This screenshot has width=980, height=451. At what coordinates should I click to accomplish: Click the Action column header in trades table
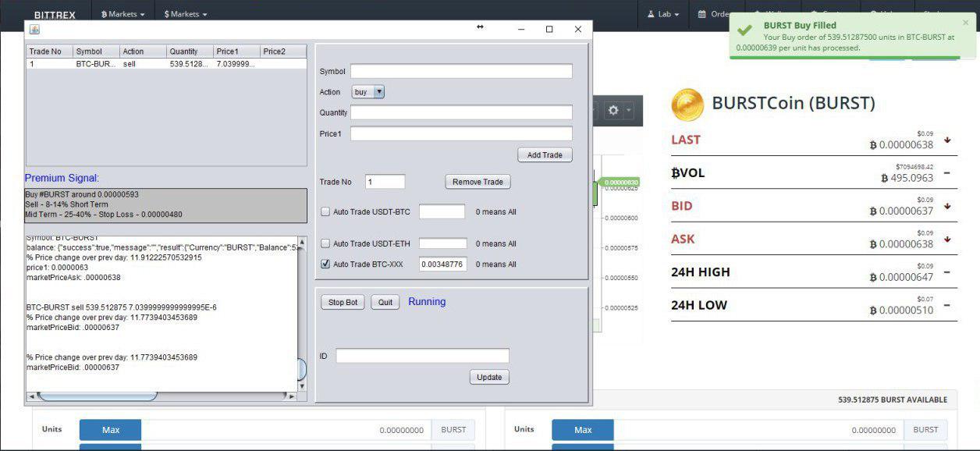[x=143, y=51]
